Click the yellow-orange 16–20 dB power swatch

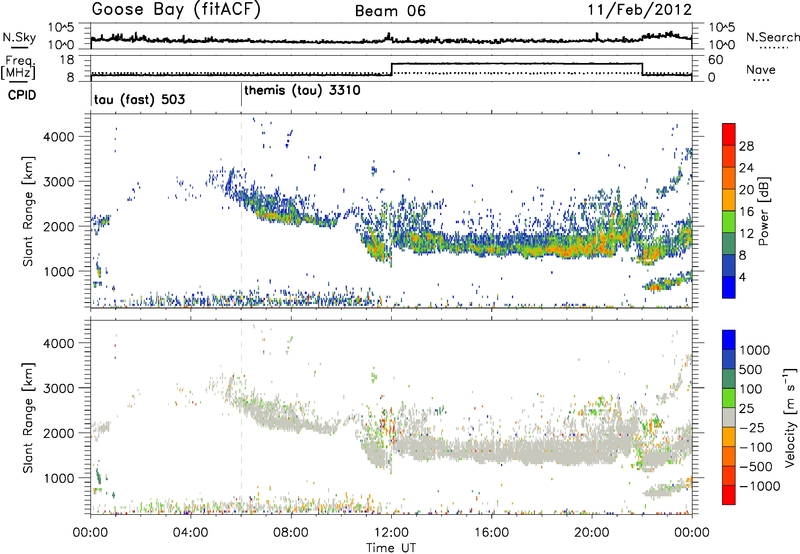click(729, 200)
